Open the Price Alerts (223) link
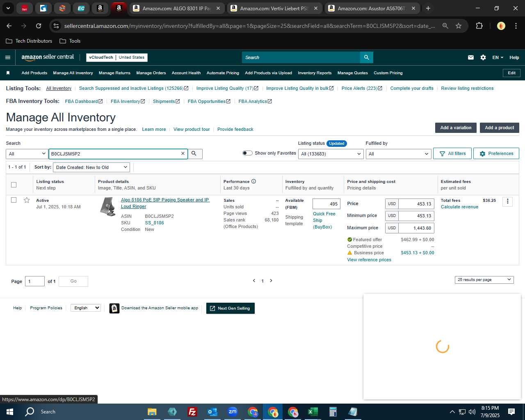525x420 pixels. click(362, 88)
